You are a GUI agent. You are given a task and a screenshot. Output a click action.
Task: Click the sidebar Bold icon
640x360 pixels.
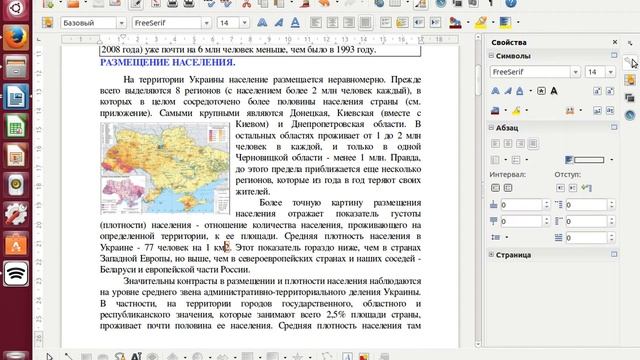495,91
